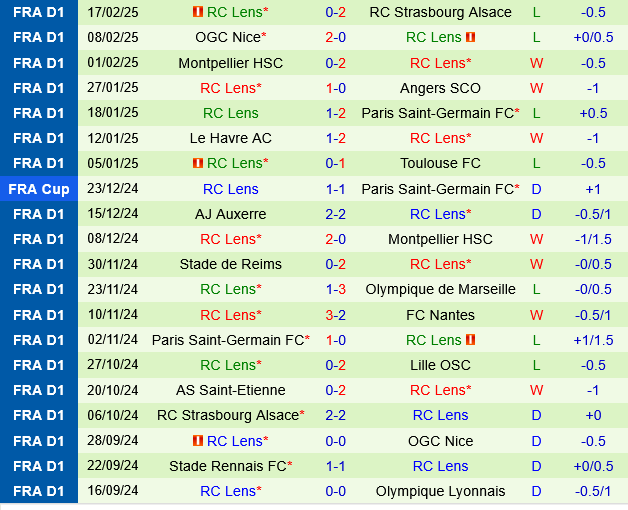This screenshot has height=510, width=628.
Task: Click red card icon in 05/01/25 row
Action: [x=197, y=164]
